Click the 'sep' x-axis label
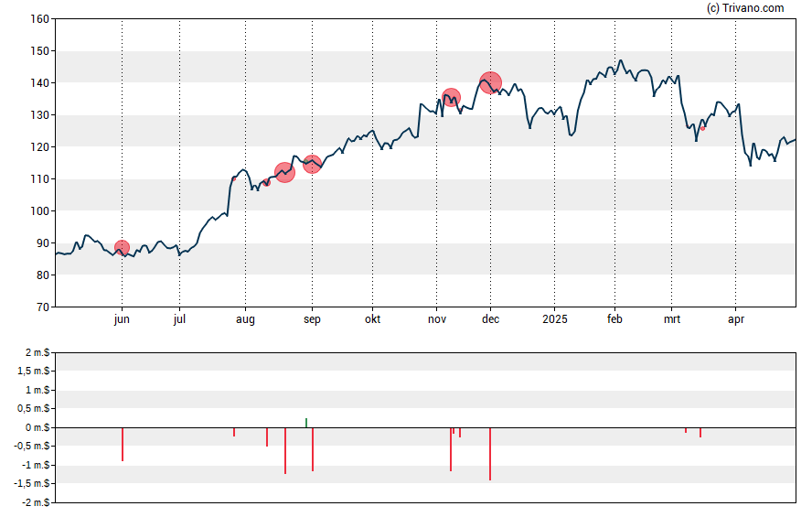This screenshot has width=812, height=517. tap(312, 319)
